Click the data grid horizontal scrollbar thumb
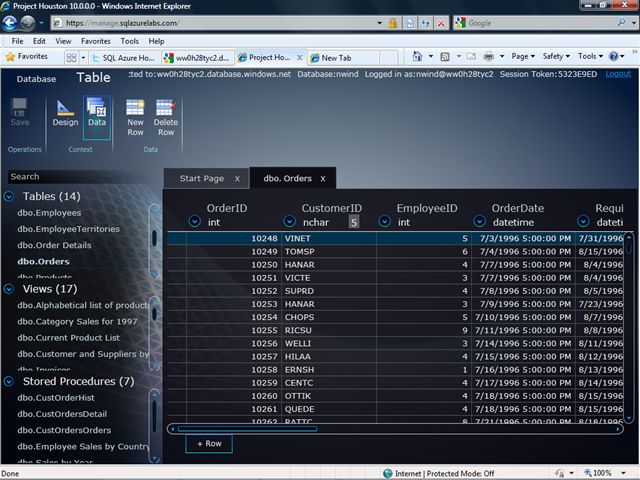 (247, 429)
